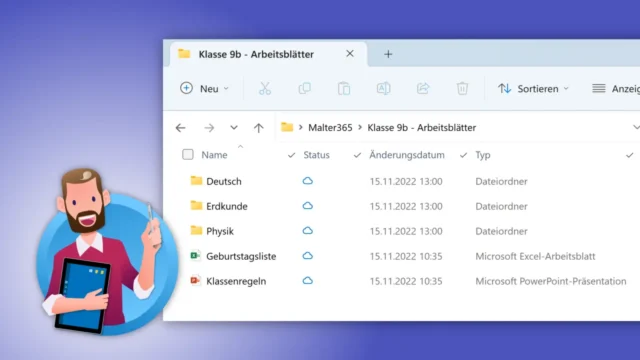The image size is (640, 360).
Task: Sort by the Status column header
Action: pos(316,155)
